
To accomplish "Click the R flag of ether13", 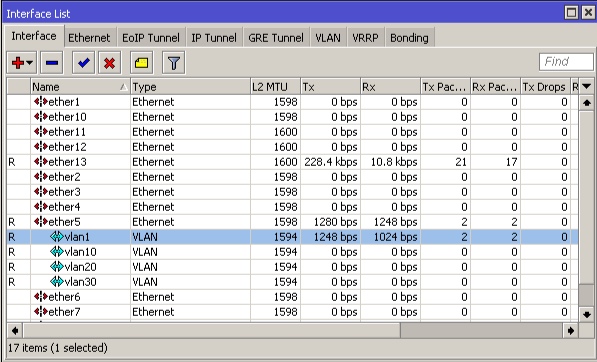I will click(12, 162).
